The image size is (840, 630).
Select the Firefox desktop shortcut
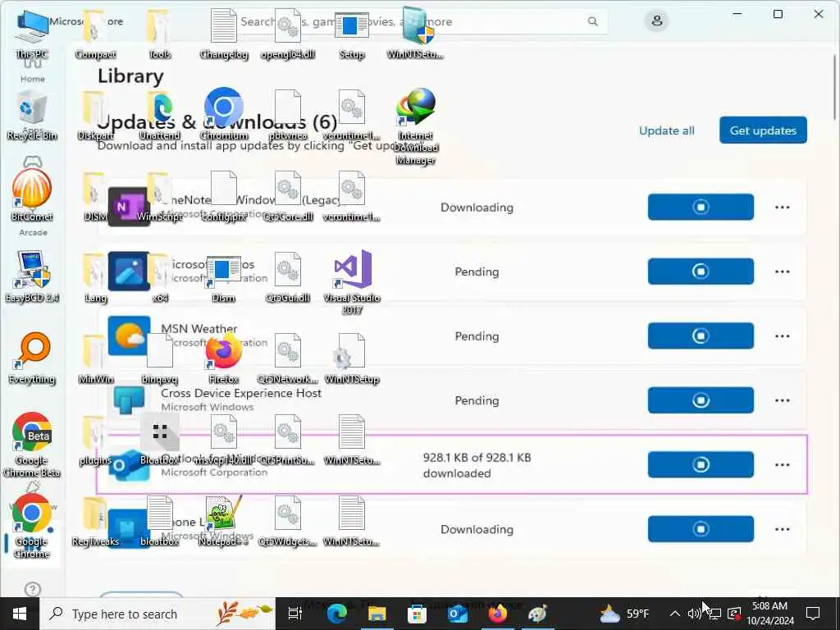coord(223,358)
